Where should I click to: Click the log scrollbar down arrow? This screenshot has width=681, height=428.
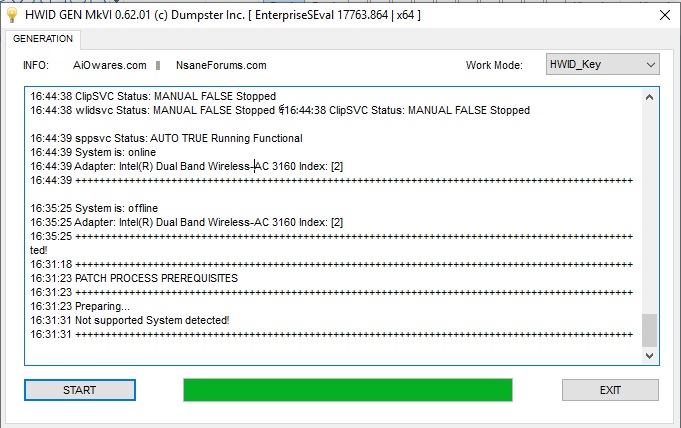[x=649, y=356]
